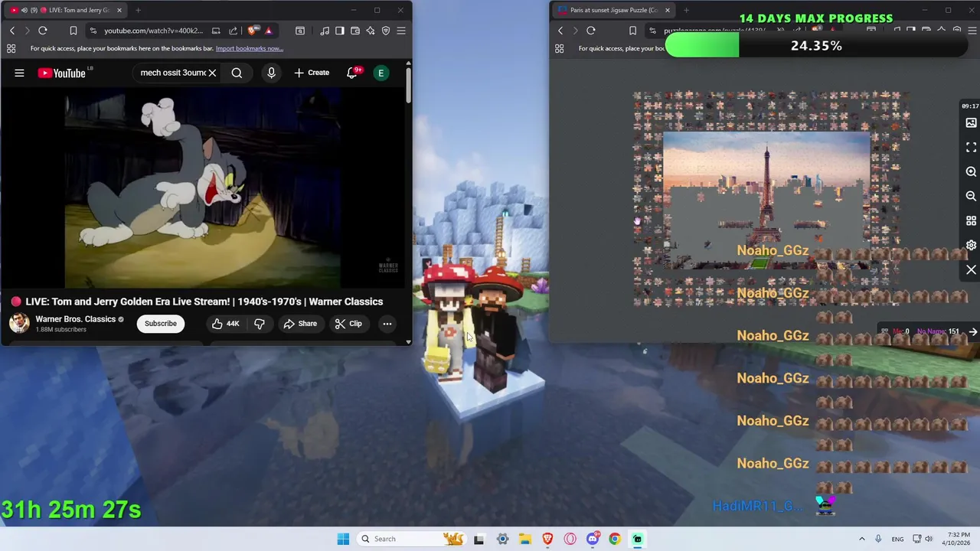Viewport: 980px width, 551px height.
Task: Open the YouTube hamburger guide menu
Action: [x=19, y=73]
